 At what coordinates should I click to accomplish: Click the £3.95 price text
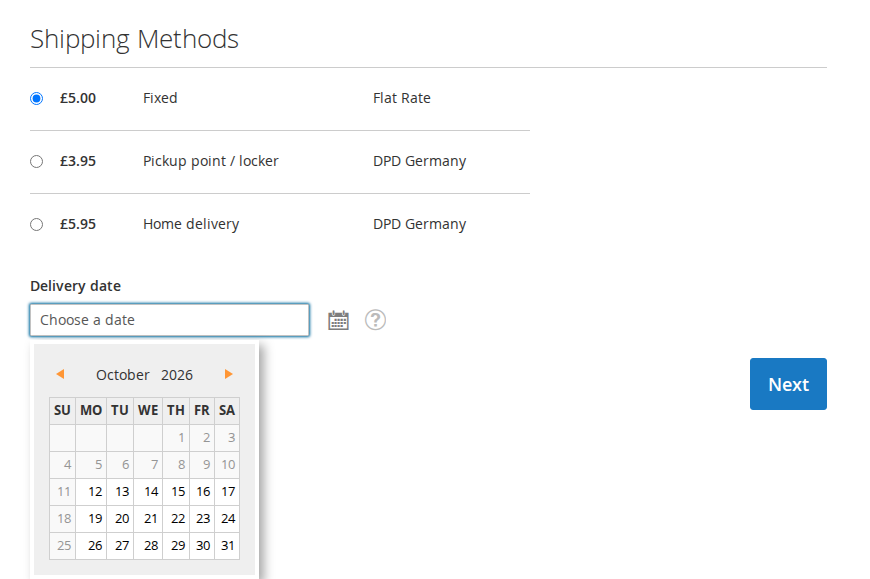click(x=78, y=161)
